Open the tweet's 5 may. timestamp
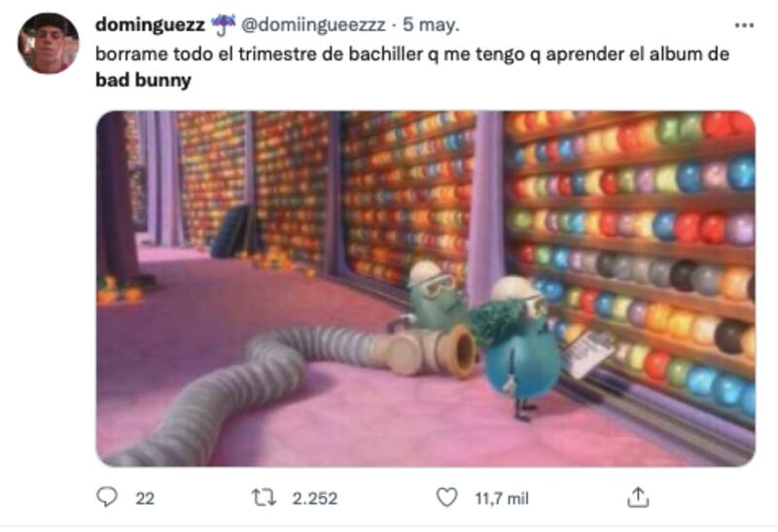 point(431,24)
